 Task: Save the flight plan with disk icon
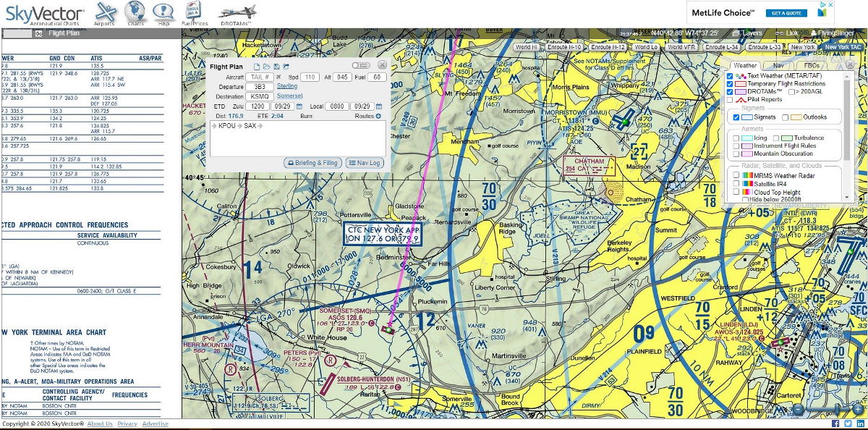coord(276,67)
